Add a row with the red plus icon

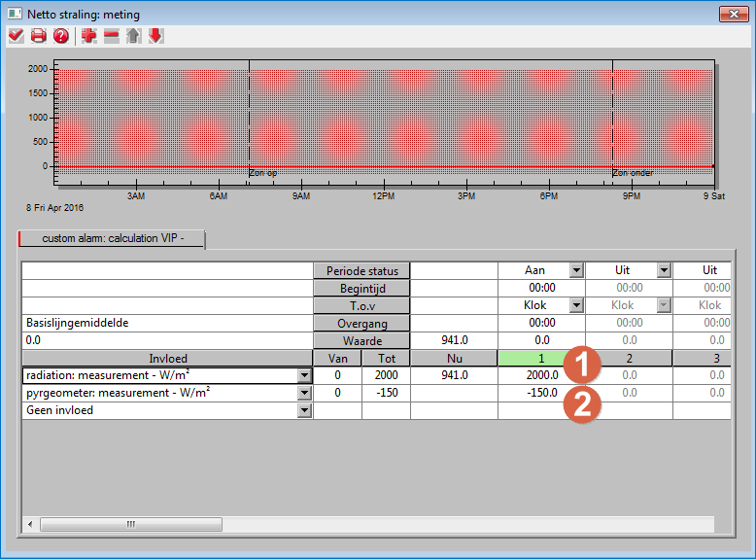(x=88, y=36)
